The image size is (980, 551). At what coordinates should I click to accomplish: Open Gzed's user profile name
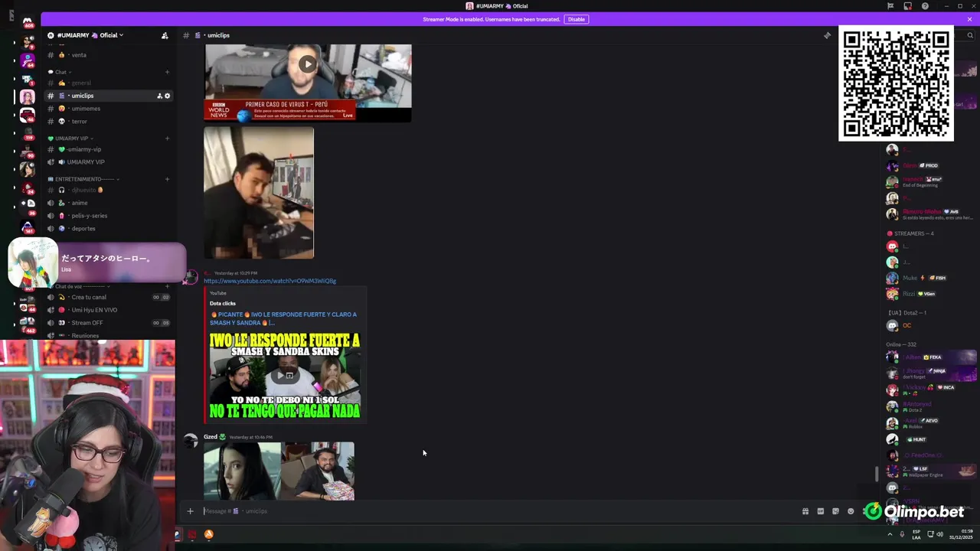click(211, 437)
